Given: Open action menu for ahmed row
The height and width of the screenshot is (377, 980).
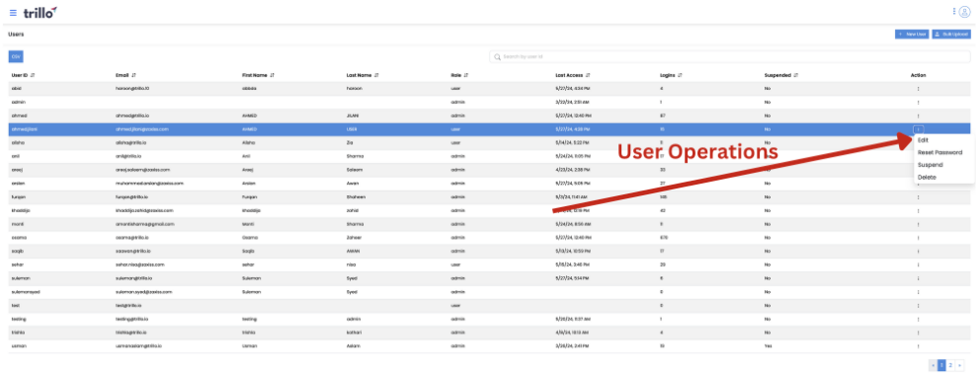Looking at the screenshot, I should click(918, 115).
